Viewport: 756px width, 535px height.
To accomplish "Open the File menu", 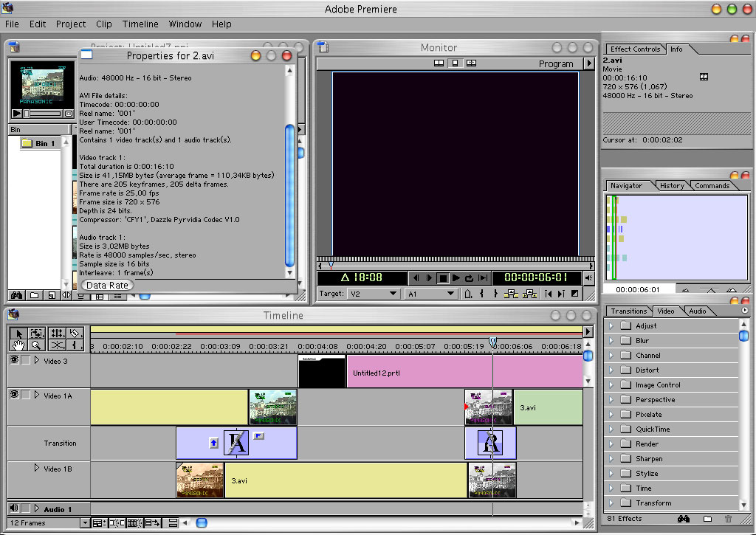I will click(12, 24).
